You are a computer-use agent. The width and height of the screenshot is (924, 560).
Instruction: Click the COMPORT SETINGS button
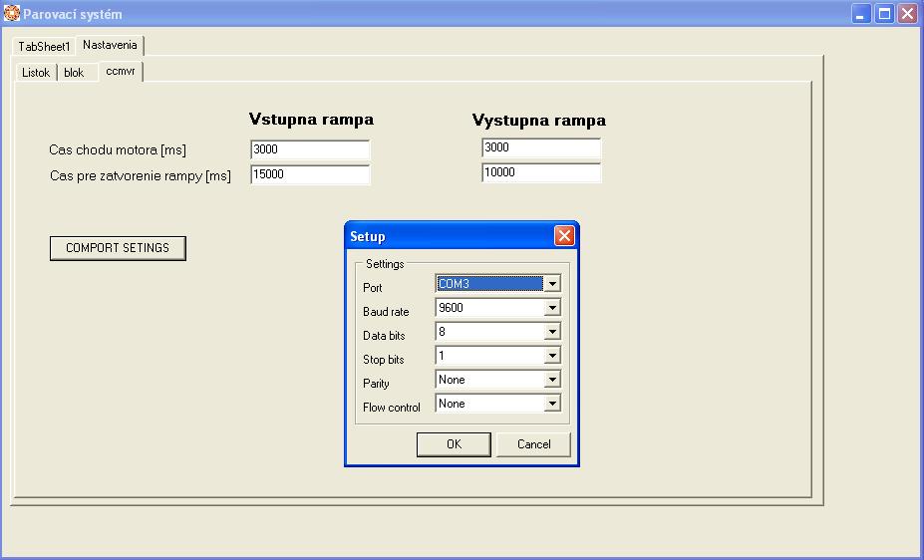[x=118, y=248]
